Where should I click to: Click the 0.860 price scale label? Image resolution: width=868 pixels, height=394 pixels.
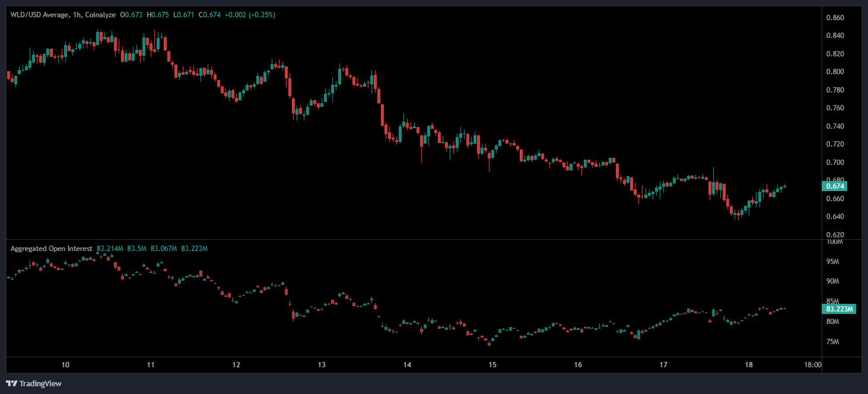(x=835, y=18)
